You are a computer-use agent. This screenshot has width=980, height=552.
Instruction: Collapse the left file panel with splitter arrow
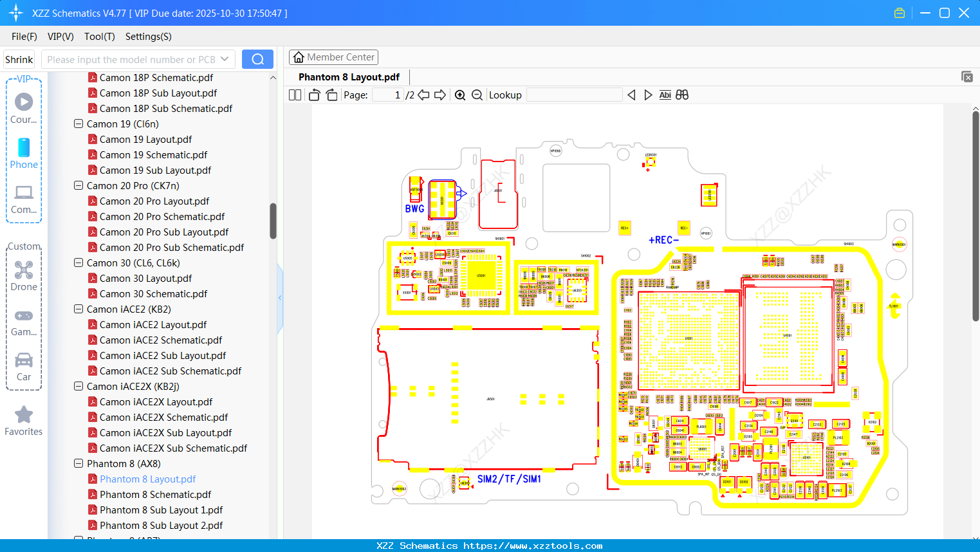[x=280, y=298]
